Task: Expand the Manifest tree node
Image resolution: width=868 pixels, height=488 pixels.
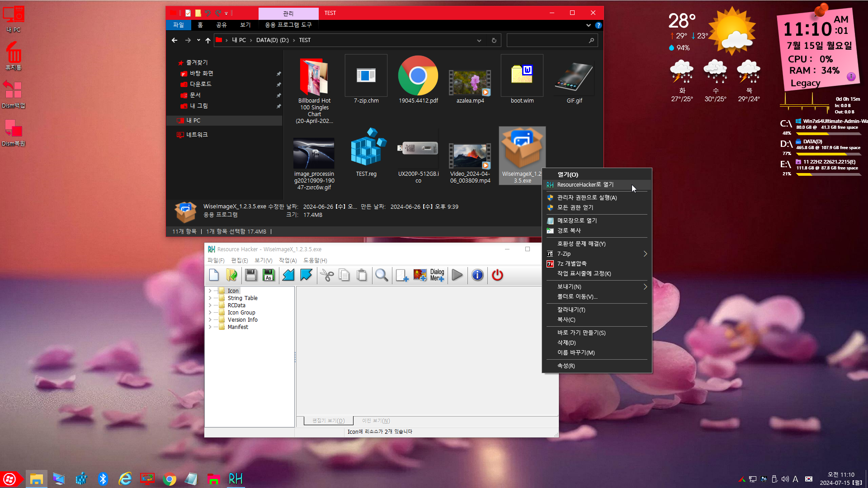Action: click(x=210, y=327)
